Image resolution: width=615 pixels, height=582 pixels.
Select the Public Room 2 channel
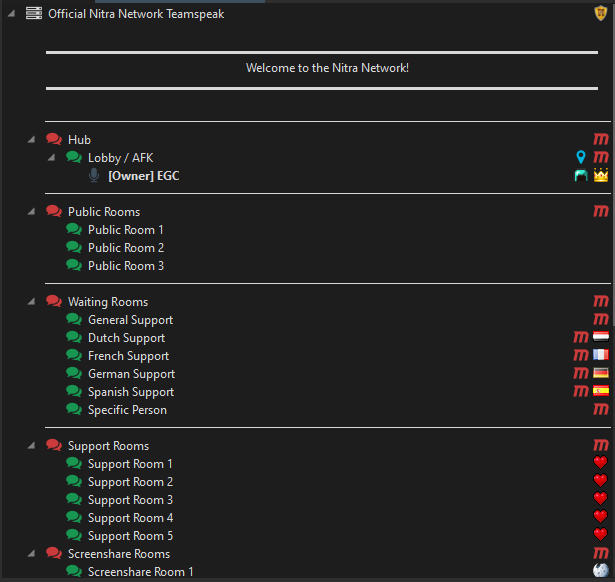[x=126, y=247]
